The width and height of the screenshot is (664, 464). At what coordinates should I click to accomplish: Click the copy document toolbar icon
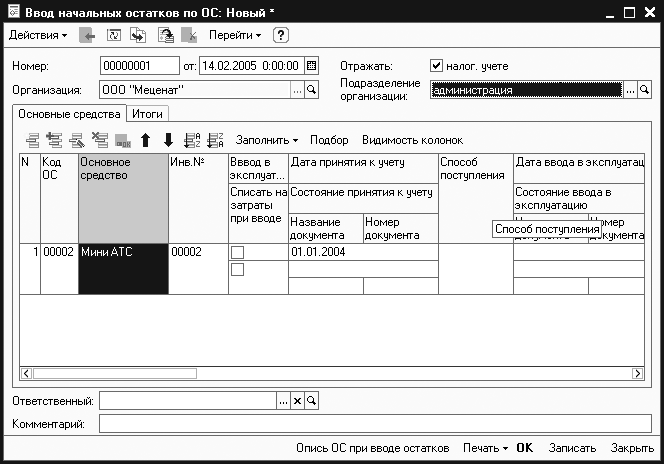point(138,36)
